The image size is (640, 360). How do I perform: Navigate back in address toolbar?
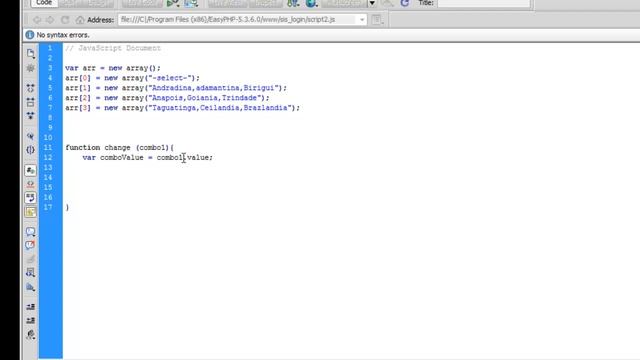(37, 20)
